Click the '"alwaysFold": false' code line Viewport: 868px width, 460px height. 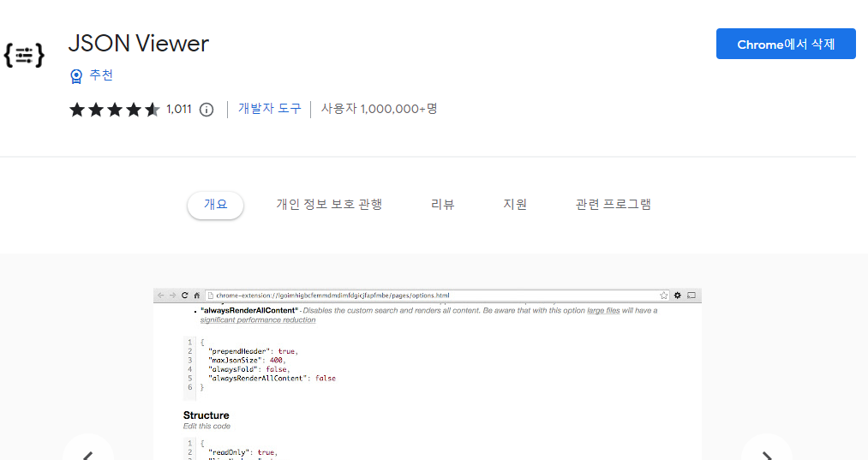248,369
